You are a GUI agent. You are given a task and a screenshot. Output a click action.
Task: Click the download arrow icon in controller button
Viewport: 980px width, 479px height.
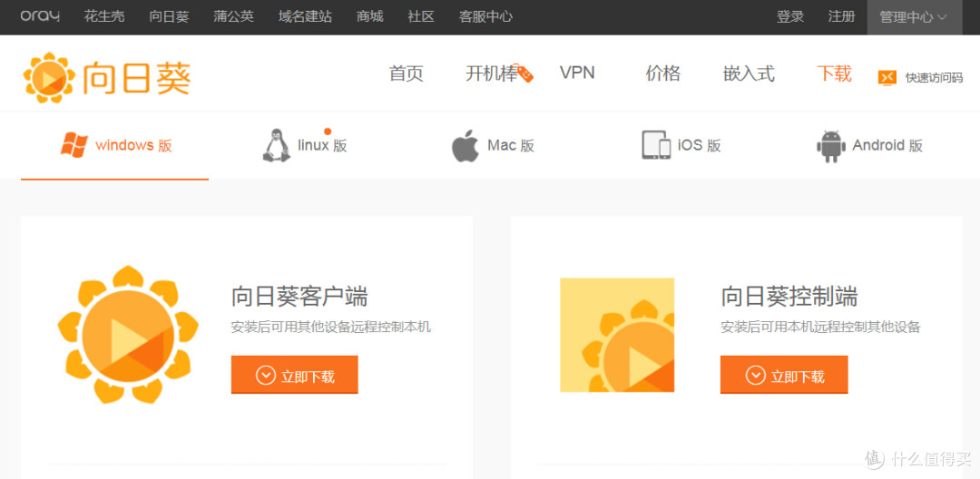click(756, 376)
